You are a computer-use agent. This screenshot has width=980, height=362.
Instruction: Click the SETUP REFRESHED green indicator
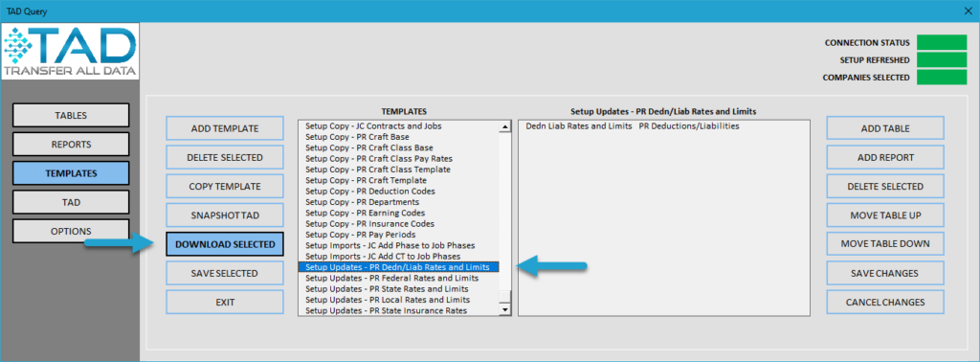point(942,60)
